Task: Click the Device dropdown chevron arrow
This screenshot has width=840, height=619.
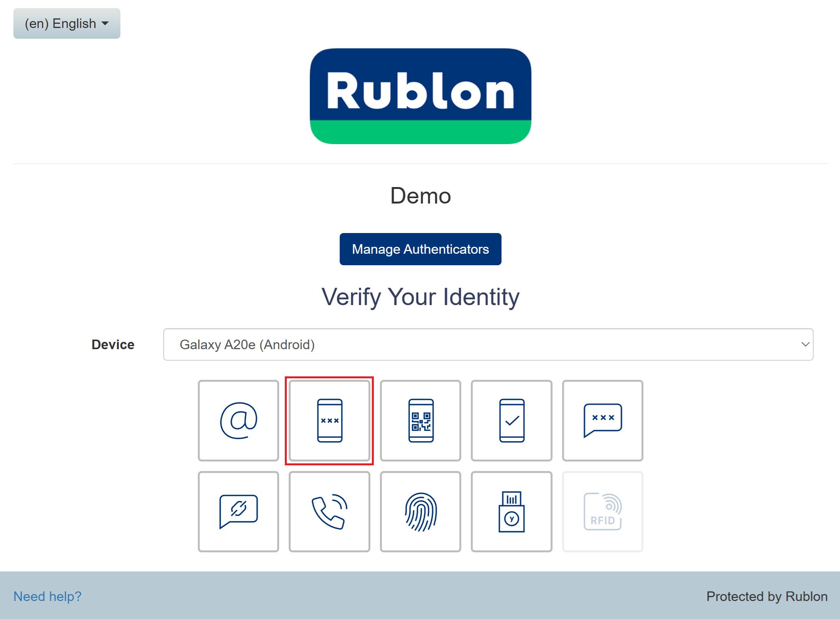Action: 805,344
